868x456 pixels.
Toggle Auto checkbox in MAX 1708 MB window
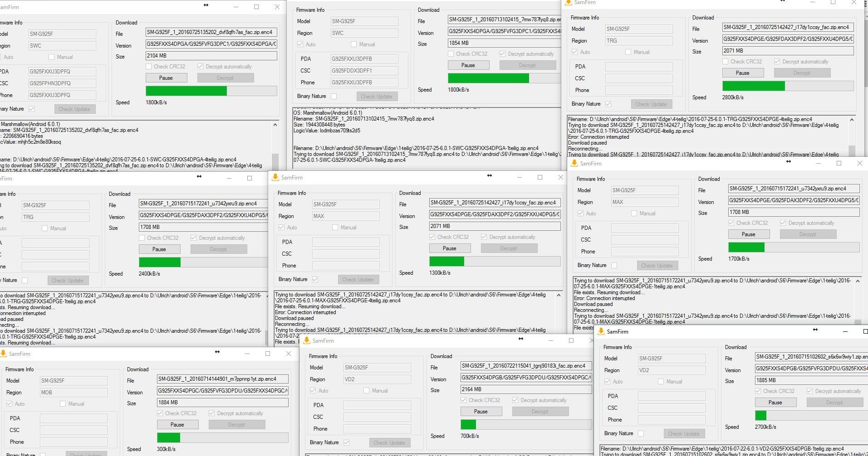(581, 213)
